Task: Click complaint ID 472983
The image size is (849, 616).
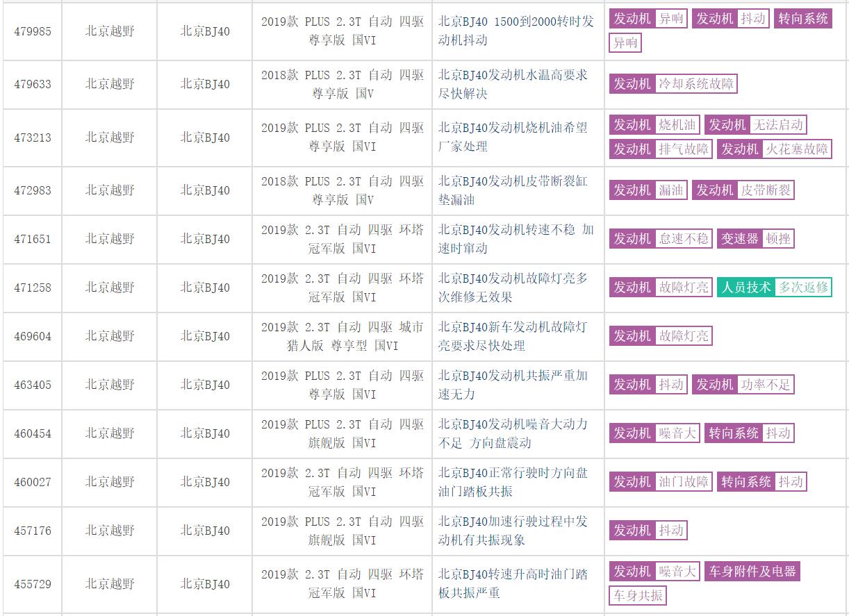Action: coord(33,190)
